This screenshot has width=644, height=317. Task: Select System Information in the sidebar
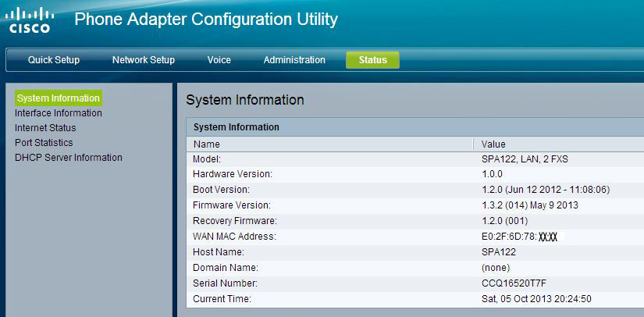59,98
